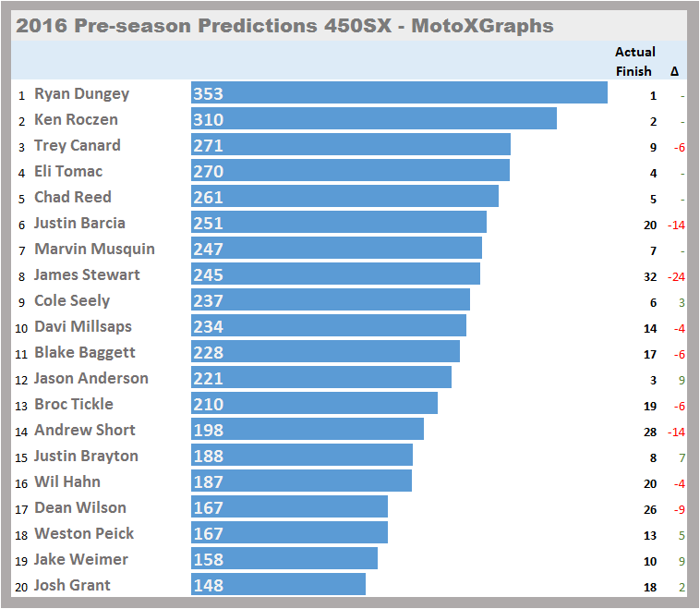The image size is (700, 609).
Task: Click the Δ column header
Action: click(x=674, y=71)
